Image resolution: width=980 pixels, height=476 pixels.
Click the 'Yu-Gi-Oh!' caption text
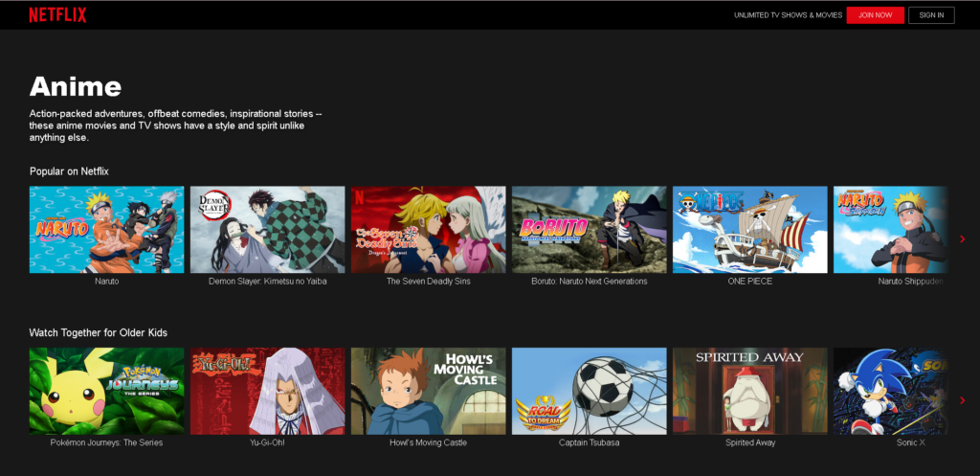click(x=268, y=442)
